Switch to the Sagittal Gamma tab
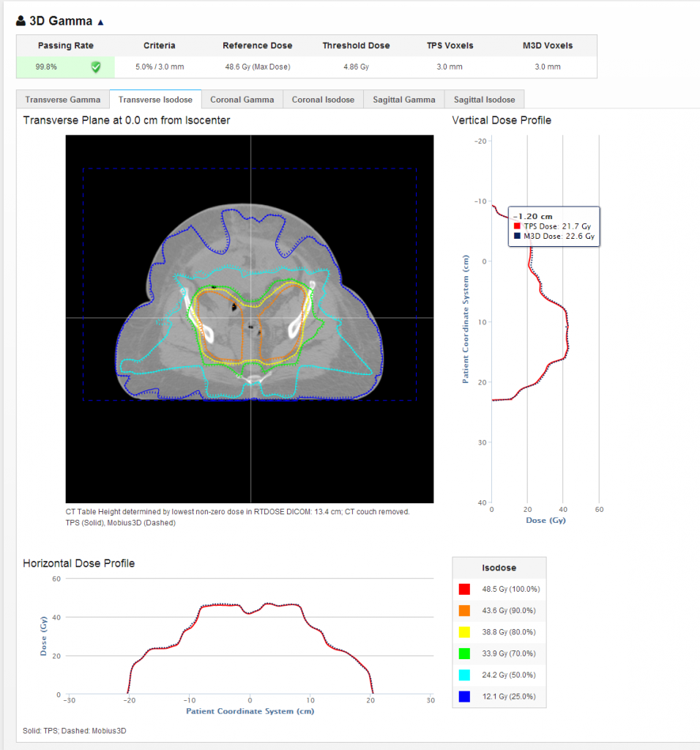Viewport: 700px width, 750px height. 404,100
